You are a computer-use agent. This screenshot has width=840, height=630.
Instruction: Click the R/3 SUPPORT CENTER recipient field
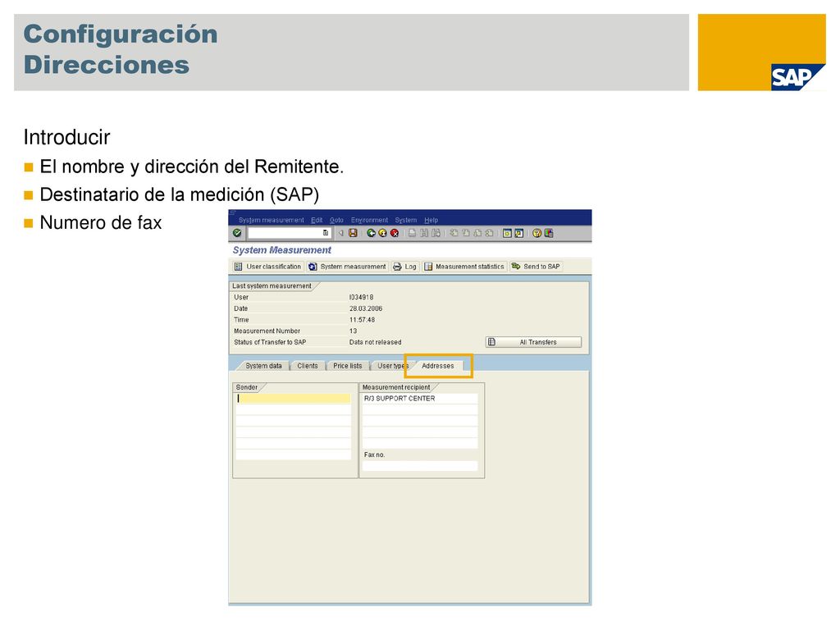click(x=419, y=399)
